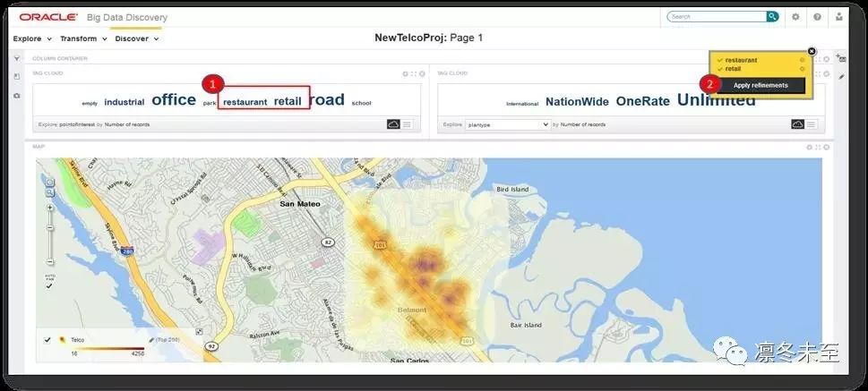This screenshot has width=868, height=391.
Task: Remove the map component
Action: click(x=826, y=147)
